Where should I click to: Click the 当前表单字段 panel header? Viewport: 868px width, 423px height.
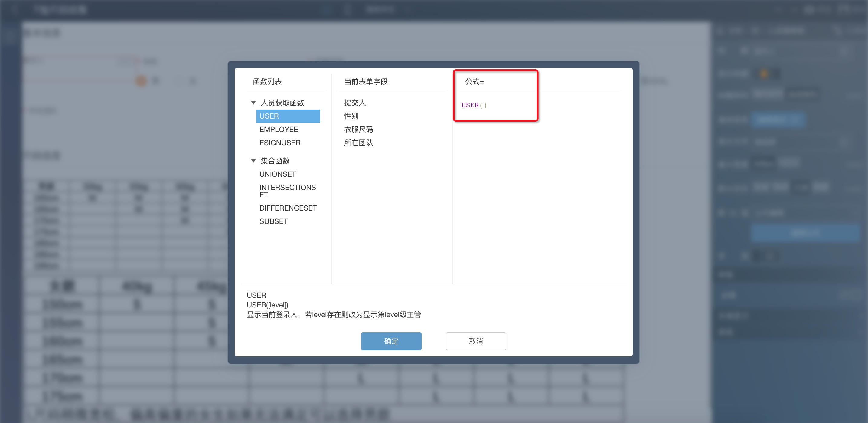coord(366,82)
